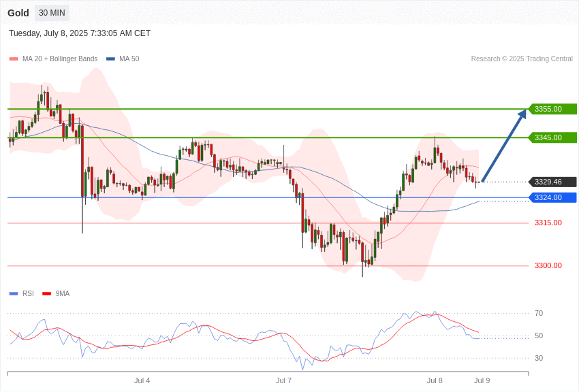
Task: Select the 3355.00 resistance price label
Action: click(552, 109)
